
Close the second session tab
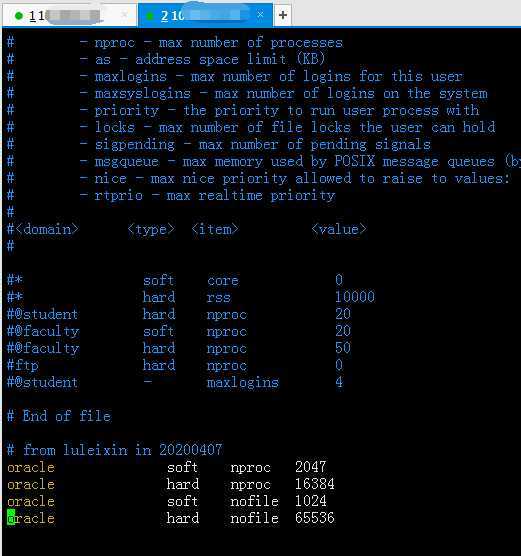pos(260,15)
